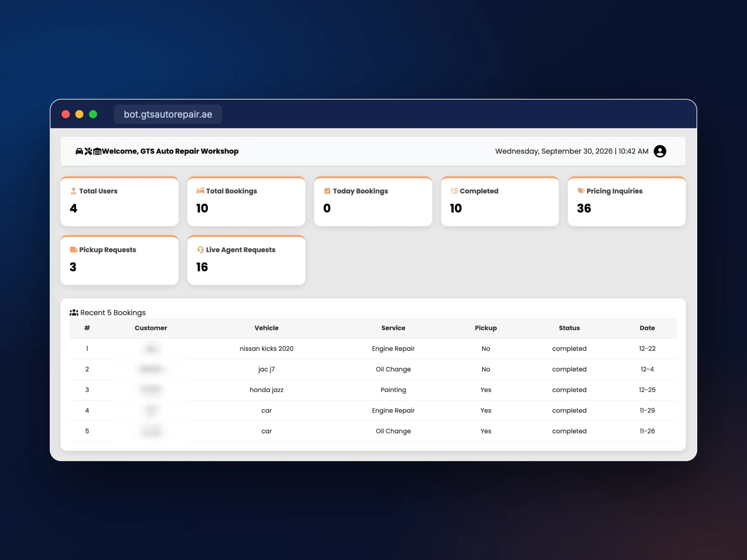This screenshot has width=747, height=560.
Task: Click the Painting service cell
Action: pos(393,390)
